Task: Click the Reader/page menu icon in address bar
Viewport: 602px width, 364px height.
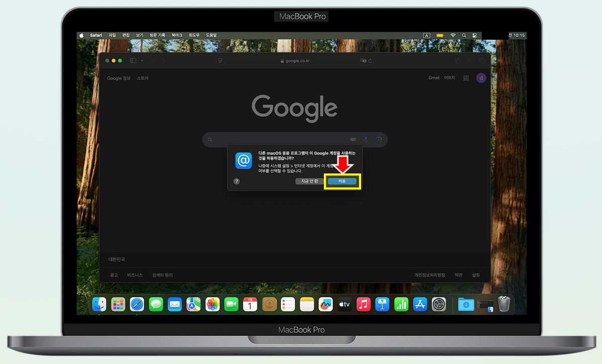Action: tap(220, 61)
